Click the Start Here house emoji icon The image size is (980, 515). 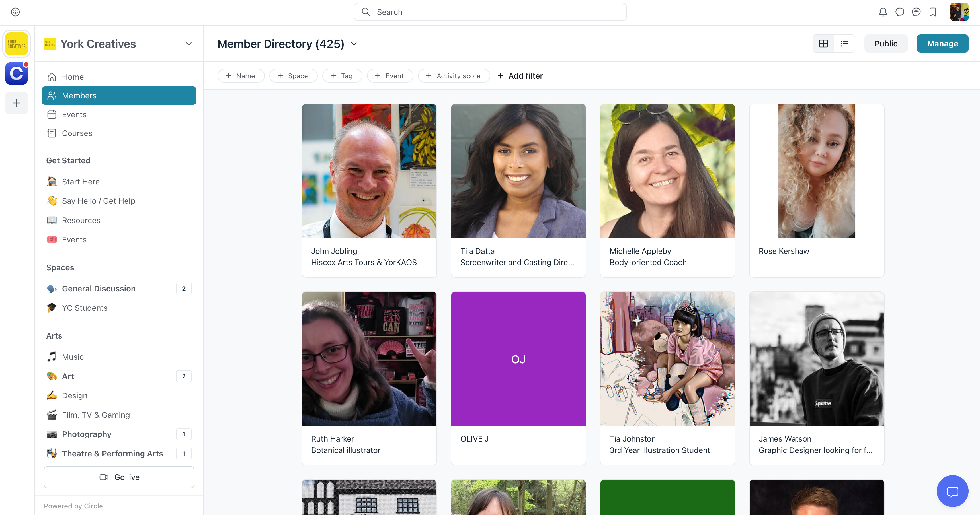click(52, 182)
